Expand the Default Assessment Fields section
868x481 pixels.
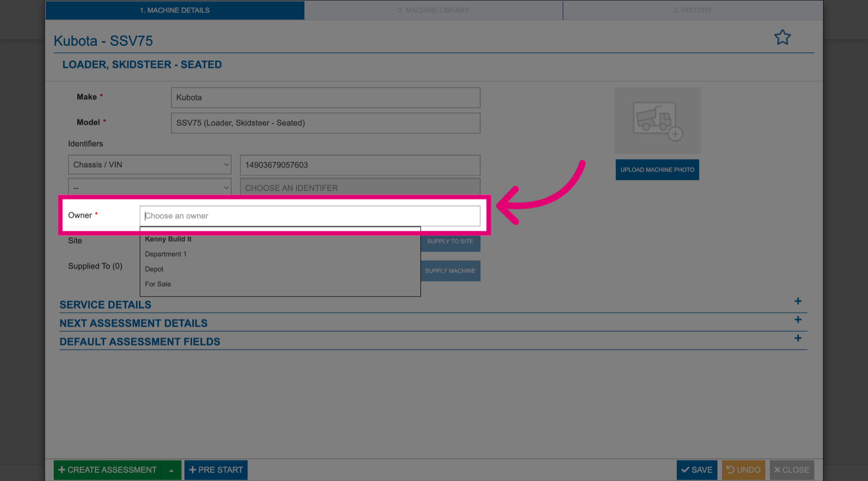[x=798, y=338]
